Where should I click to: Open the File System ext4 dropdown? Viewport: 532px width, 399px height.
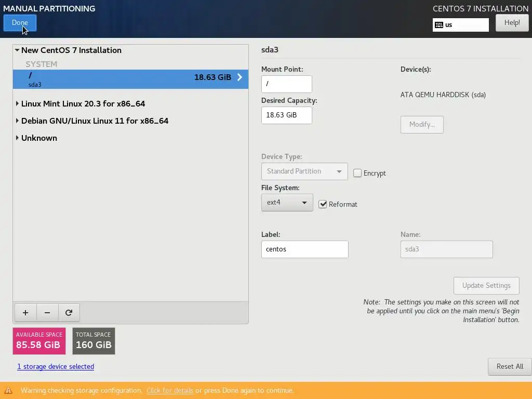(287, 203)
